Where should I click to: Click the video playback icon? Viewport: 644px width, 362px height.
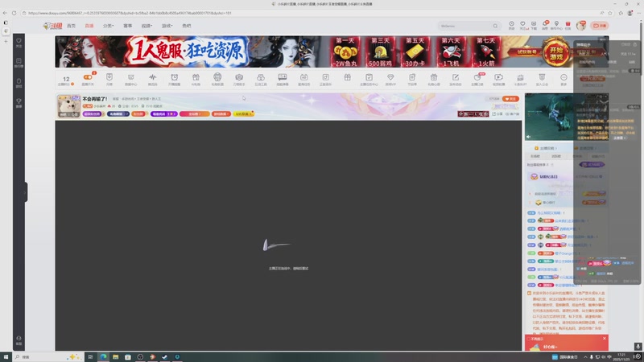click(x=498, y=79)
